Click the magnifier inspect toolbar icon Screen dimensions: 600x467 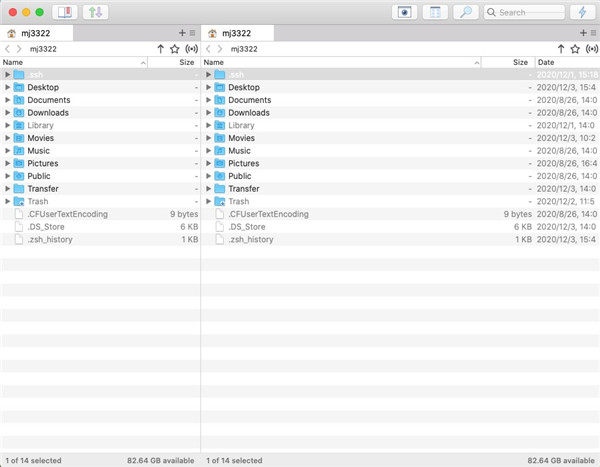(x=465, y=12)
